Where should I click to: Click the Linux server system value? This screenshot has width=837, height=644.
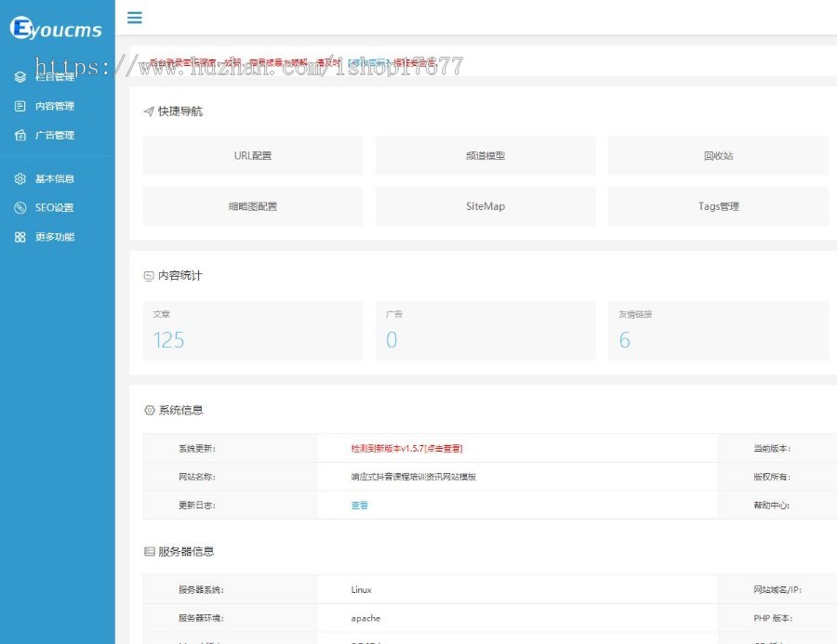point(362,590)
